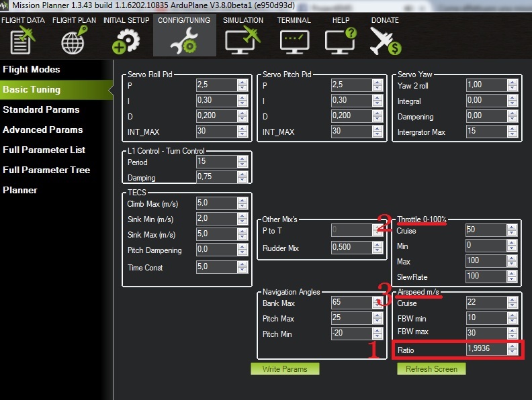
Task: Click Servo Roll Pid I stepper
Action: pyautogui.click(x=242, y=101)
